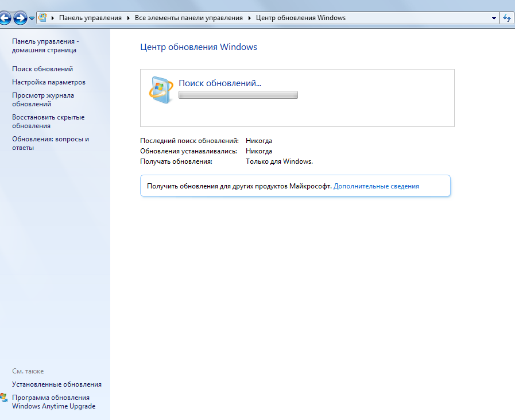Click the См. также heading
Viewport: 515px width, 420px height.
coord(28,371)
